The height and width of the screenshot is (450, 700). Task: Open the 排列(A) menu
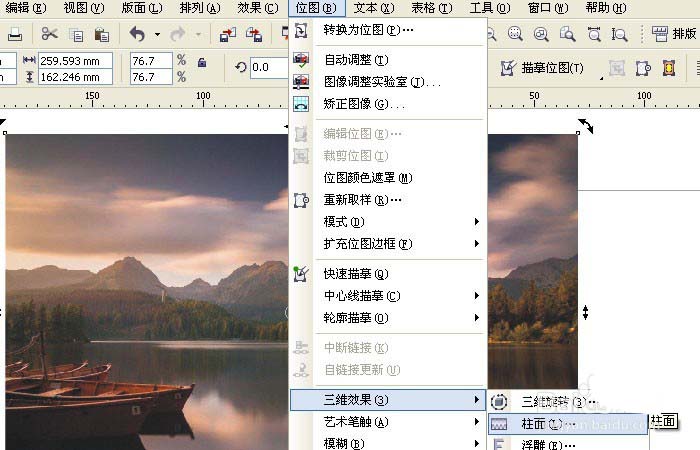pyautogui.click(x=200, y=8)
